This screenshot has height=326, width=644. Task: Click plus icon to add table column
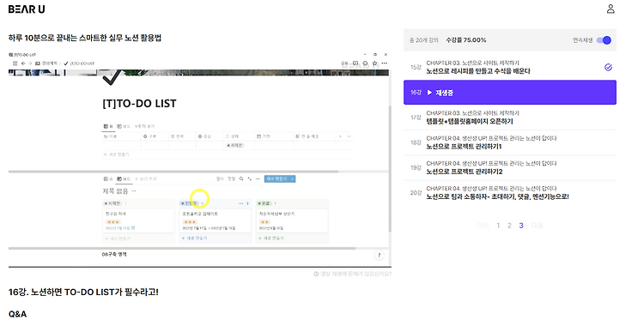click(x=340, y=136)
